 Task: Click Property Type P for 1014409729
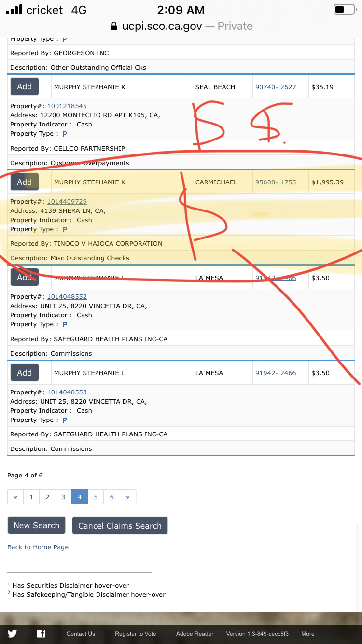click(x=65, y=229)
